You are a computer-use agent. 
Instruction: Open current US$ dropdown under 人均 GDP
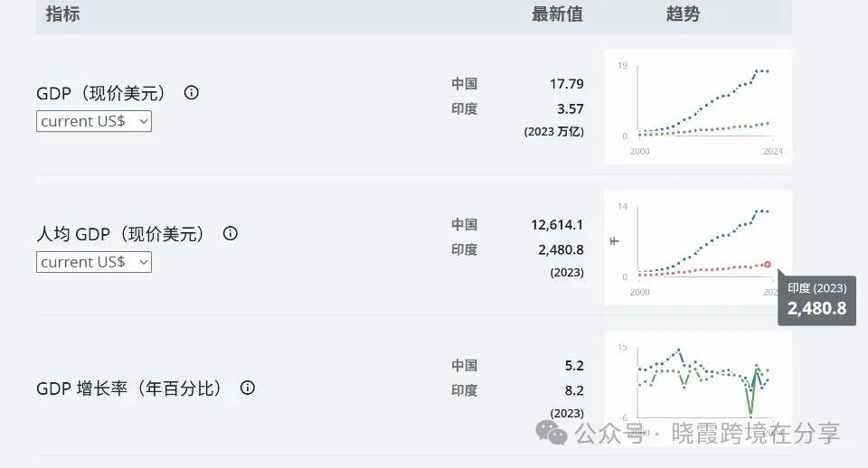(94, 262)
